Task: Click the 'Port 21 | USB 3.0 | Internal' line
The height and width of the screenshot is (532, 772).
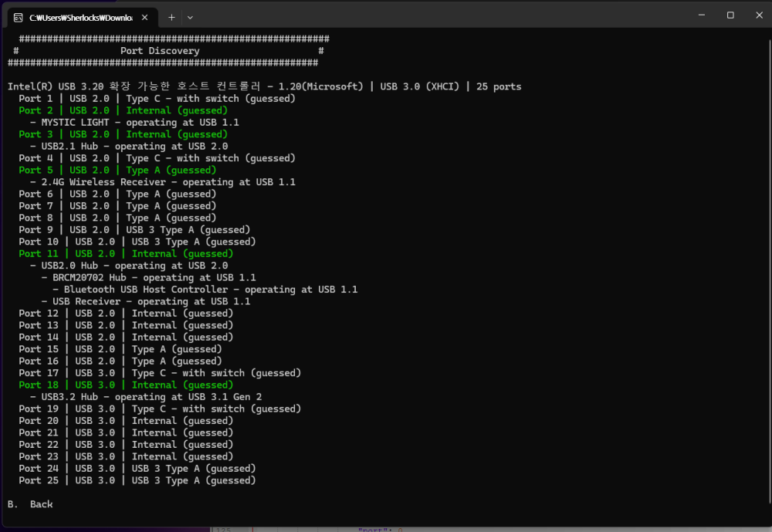Action: click(126, 432)
